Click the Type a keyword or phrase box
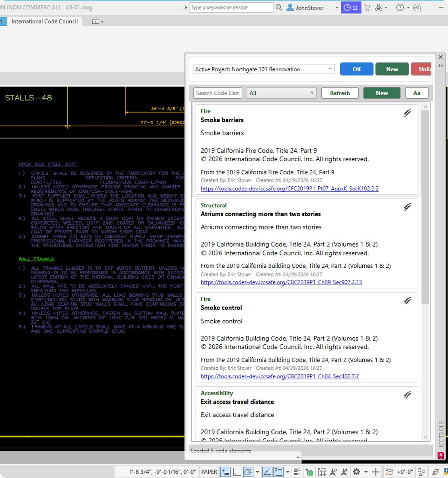 tap(231, 8)
